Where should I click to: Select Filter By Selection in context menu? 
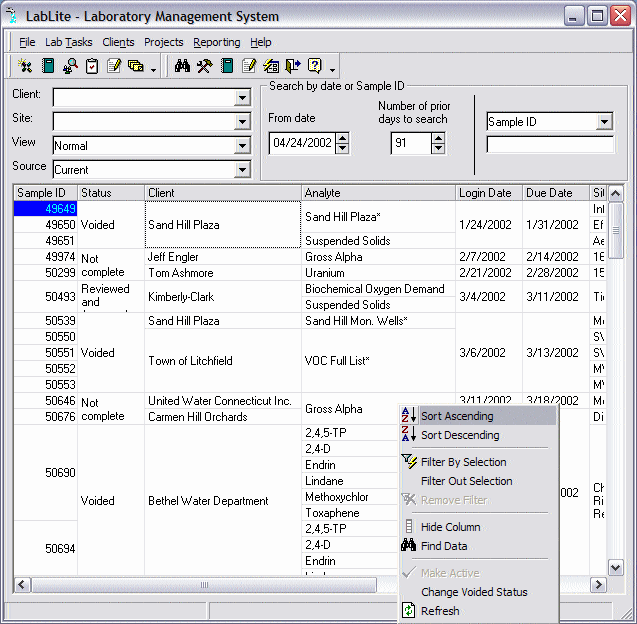(x=463, y=462)
